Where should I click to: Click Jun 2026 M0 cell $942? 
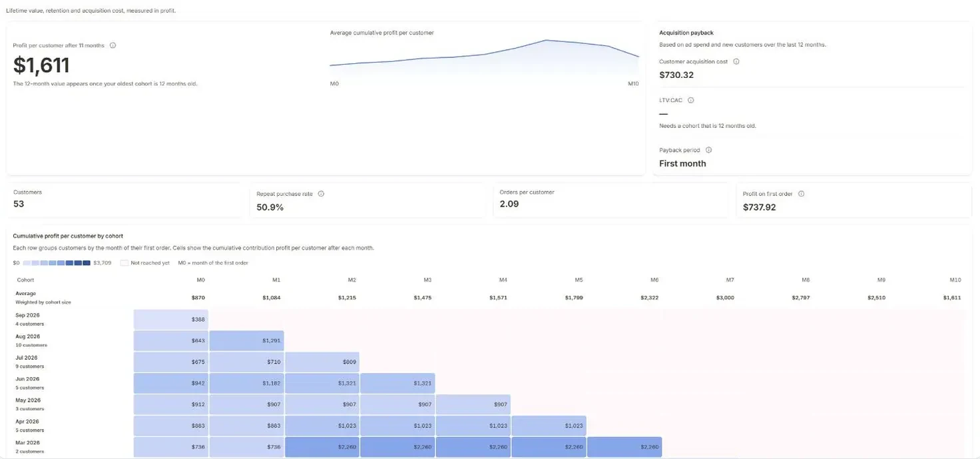coord(171,384)
